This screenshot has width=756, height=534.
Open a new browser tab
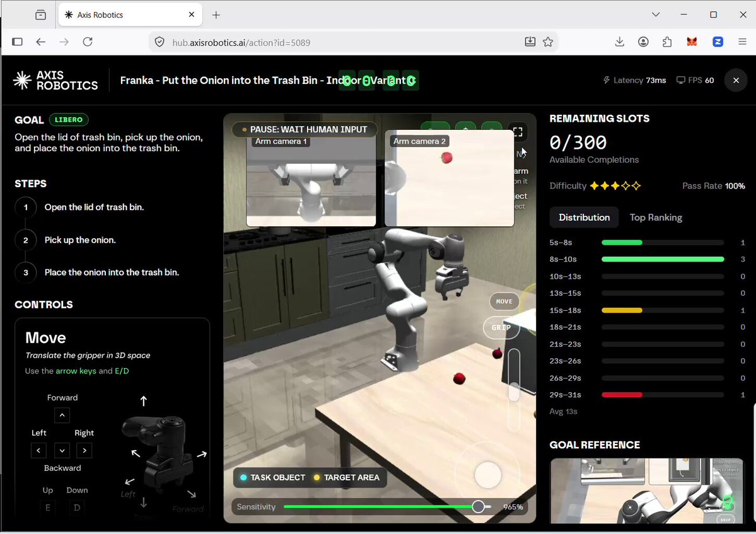pos(216,15)
